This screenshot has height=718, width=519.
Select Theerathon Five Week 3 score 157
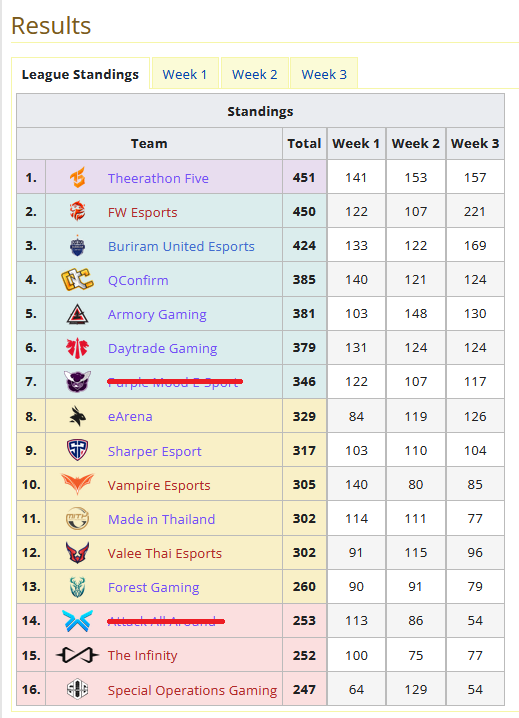[x=475, y=177]
